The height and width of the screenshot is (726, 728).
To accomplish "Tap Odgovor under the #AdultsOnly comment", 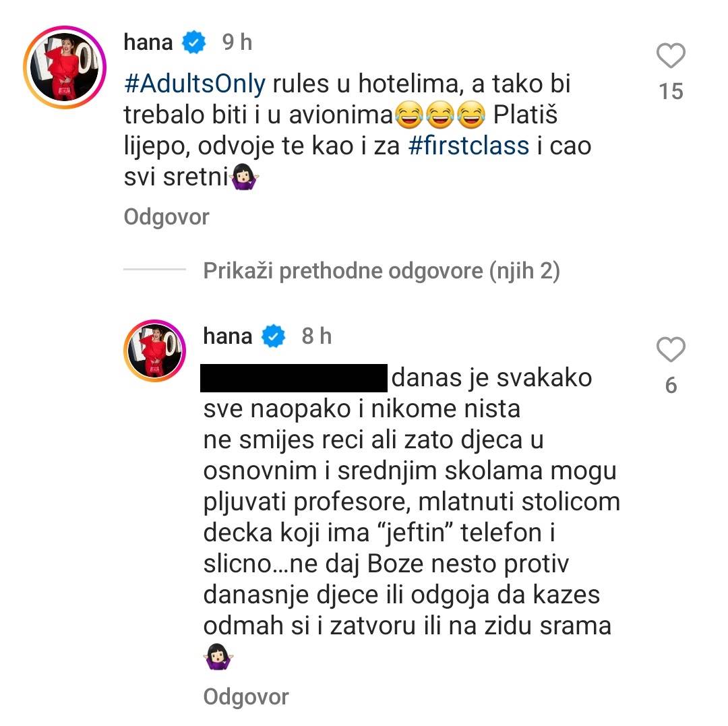I will [166, 217].
